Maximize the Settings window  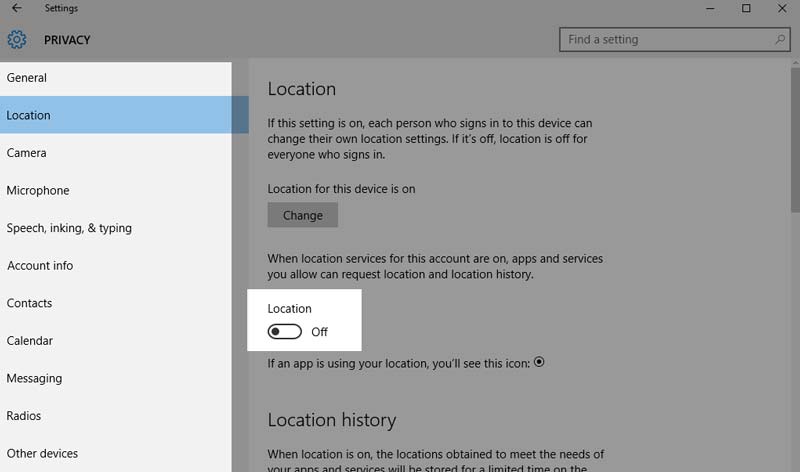tap(746, 8)
